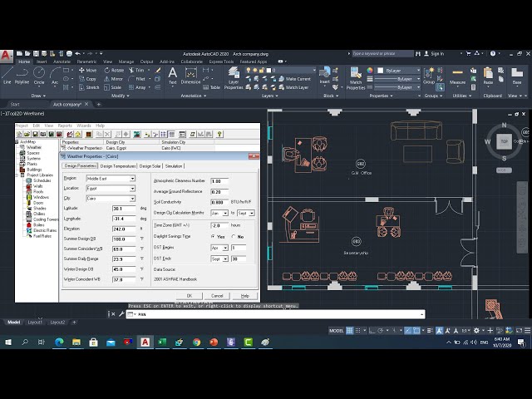
Task: Switch to Design Solar tab
Action: tap(150, 166)
